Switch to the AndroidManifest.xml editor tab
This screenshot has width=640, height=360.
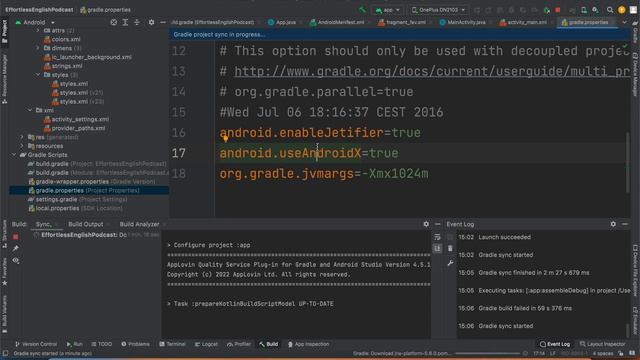(x=337, y=22)
